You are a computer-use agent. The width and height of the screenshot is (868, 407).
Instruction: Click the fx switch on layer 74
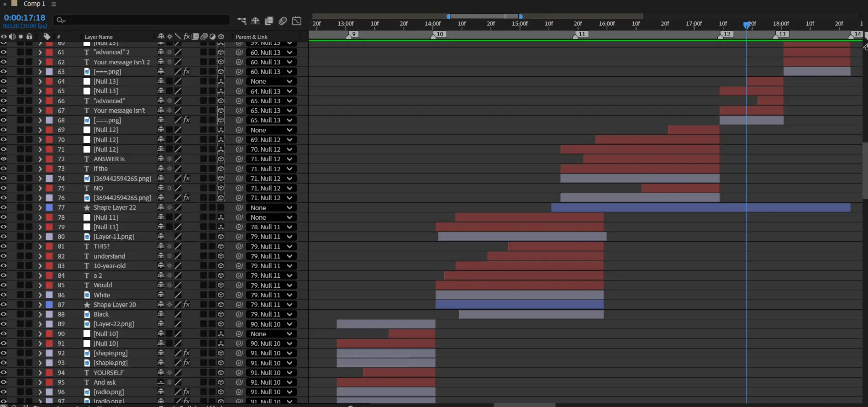(186, 179)
